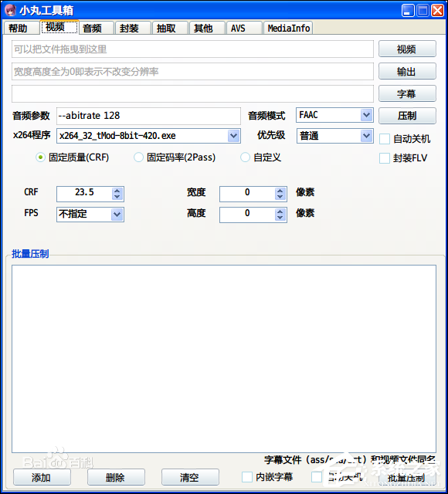Screen dimensions: 448x494
Task: Open the x264程序 dropdown list
Action: (x=233, y=136)
